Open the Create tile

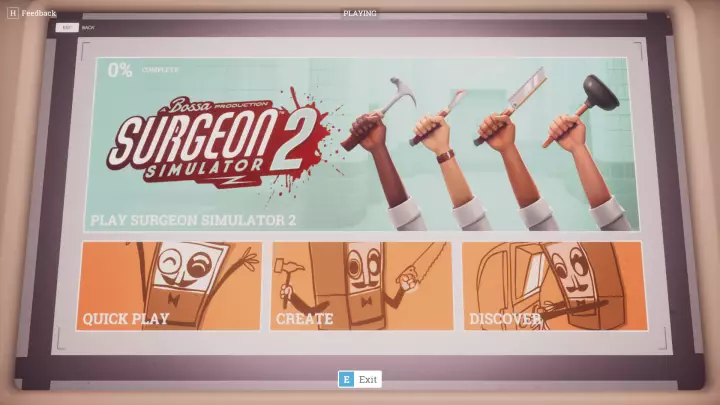tap(362, 286)
